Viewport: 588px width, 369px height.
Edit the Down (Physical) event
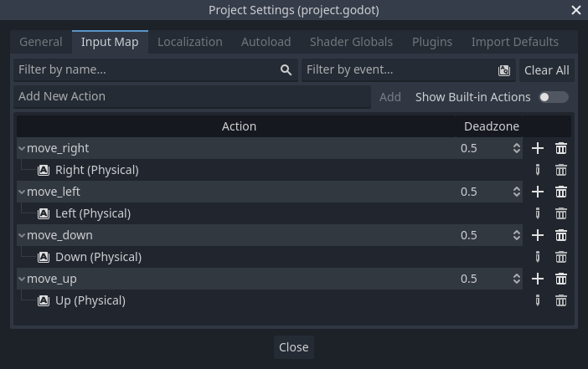coord(538,257)
